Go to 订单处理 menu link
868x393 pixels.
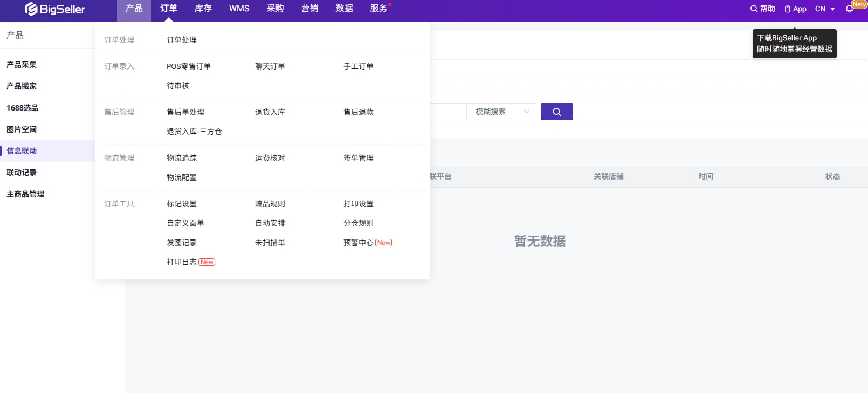[x=182, y=40]
